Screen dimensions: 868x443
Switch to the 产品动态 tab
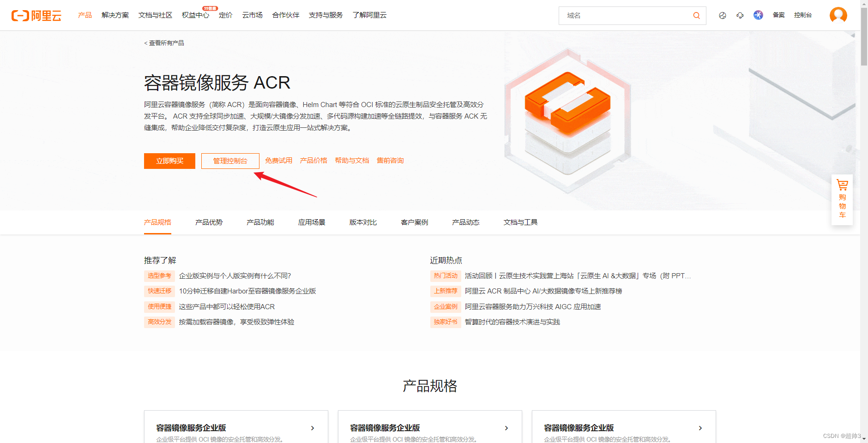[x=465, y=222]
